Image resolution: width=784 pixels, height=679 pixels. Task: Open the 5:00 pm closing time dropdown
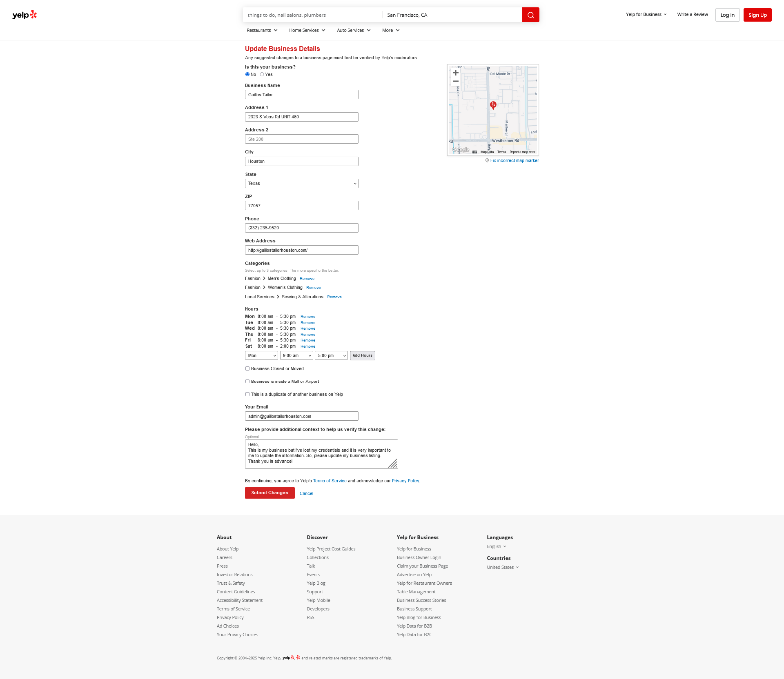(x=331, y=356)
